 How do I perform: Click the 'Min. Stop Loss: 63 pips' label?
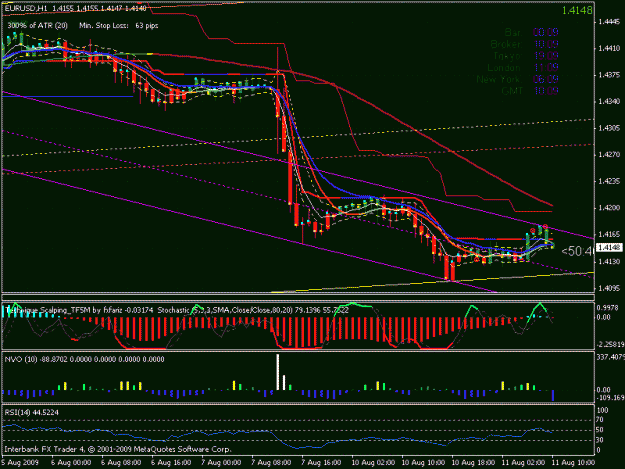(x=119, y=26)
